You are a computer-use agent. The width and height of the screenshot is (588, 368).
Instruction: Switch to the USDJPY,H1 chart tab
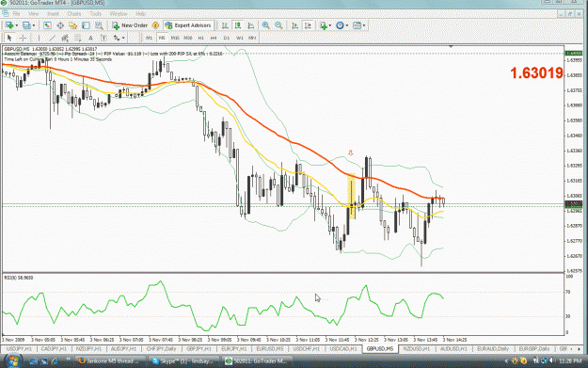20,349
